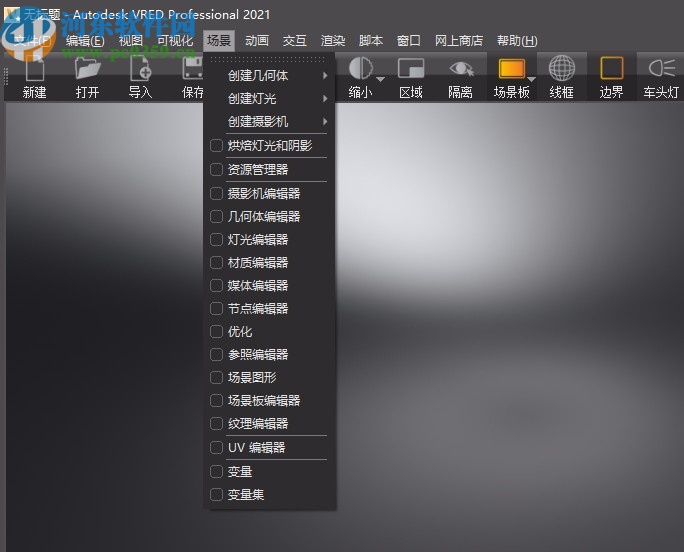Open the 文件(F) menu

coord(32,41)
